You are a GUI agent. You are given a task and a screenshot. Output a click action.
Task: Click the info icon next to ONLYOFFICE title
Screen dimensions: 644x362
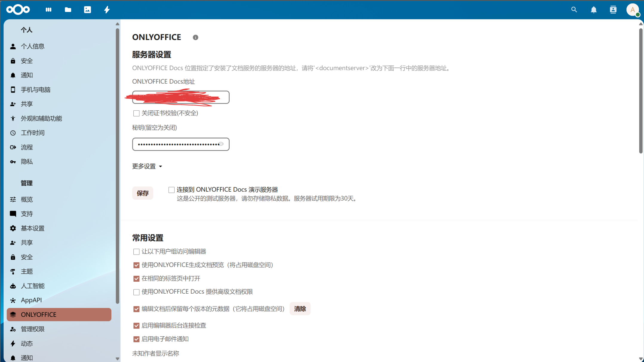[x=196, y=37]
